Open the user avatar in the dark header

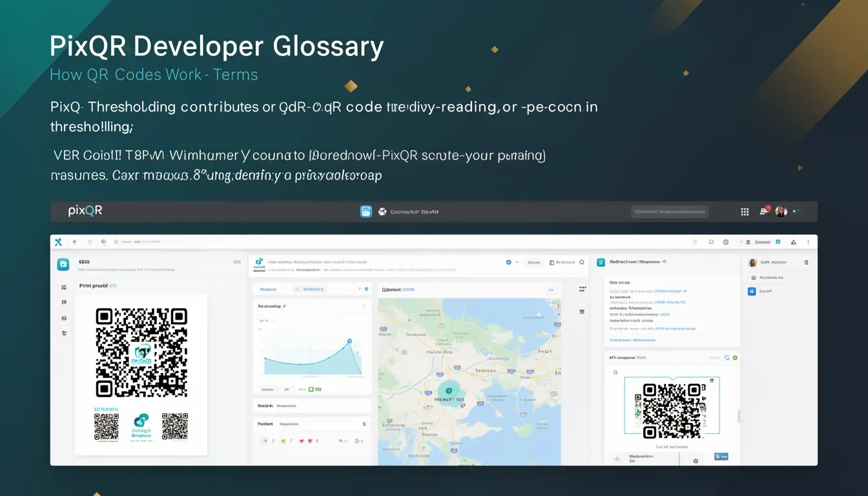pos(781,212)
